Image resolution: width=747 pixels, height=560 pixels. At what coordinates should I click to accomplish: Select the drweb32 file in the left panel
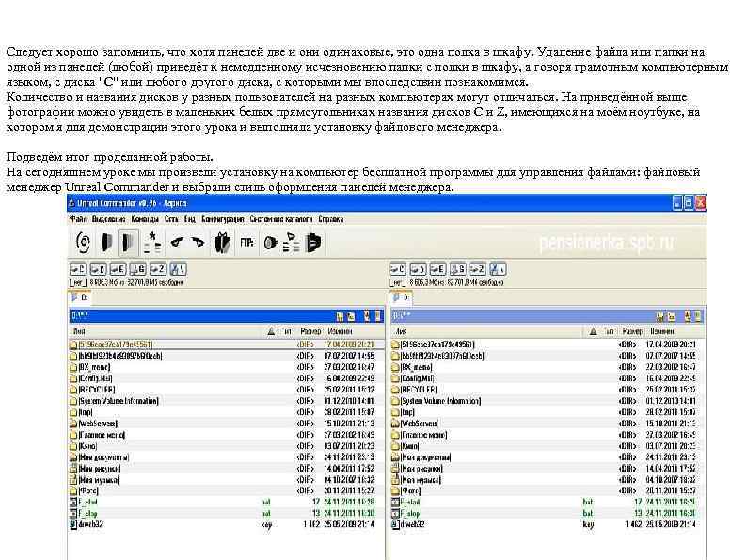(227, 524)
